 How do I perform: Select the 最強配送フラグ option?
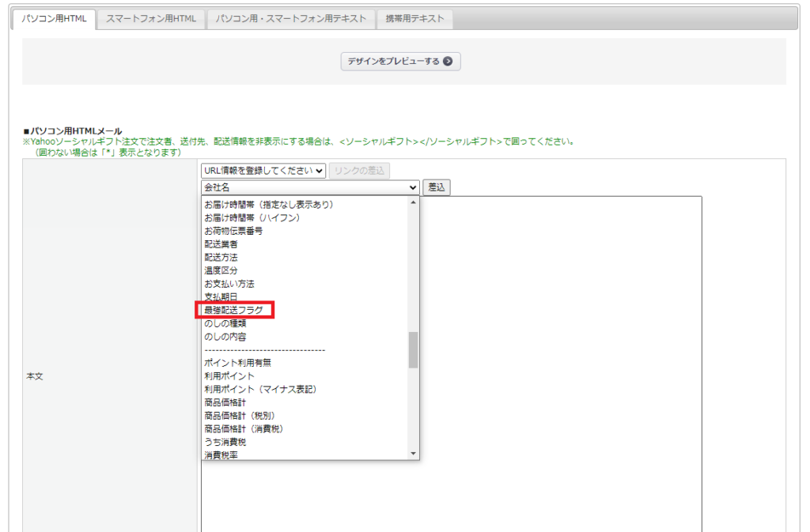[x=305, y=310]
